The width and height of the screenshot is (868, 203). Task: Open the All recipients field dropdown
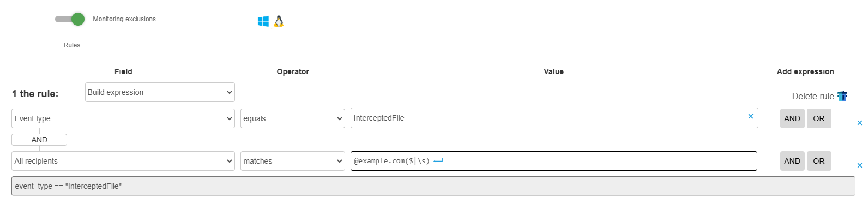[123, 161]
